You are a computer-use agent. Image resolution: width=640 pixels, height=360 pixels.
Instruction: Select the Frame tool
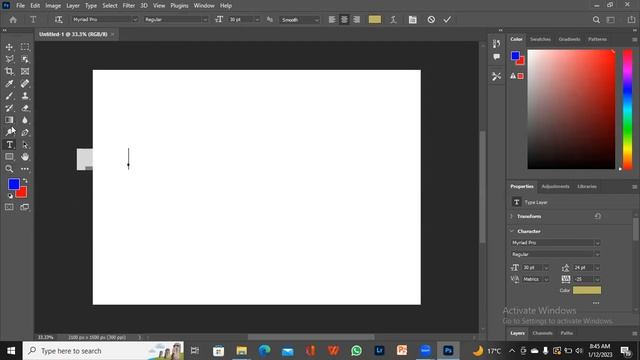point(25,71)
